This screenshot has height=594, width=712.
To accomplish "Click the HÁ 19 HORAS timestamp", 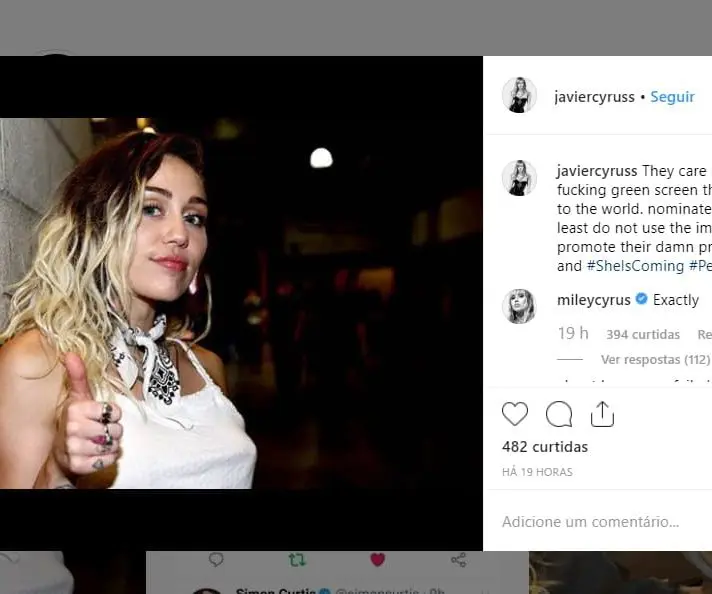I will (x=537, y=472).
